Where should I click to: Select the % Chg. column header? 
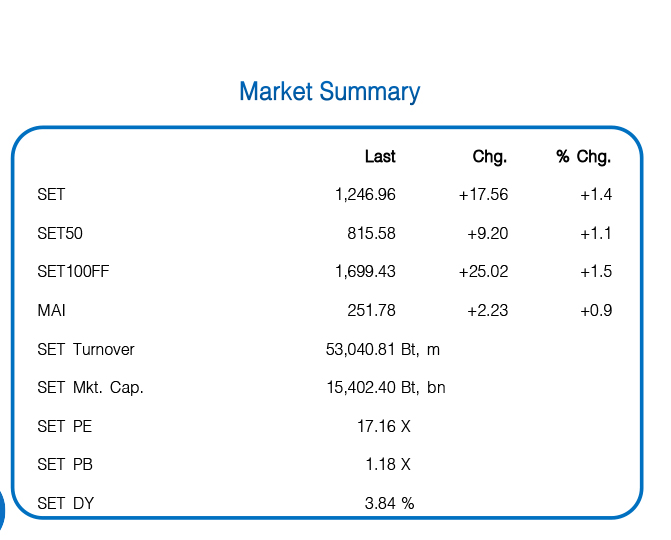pos(584,157)
